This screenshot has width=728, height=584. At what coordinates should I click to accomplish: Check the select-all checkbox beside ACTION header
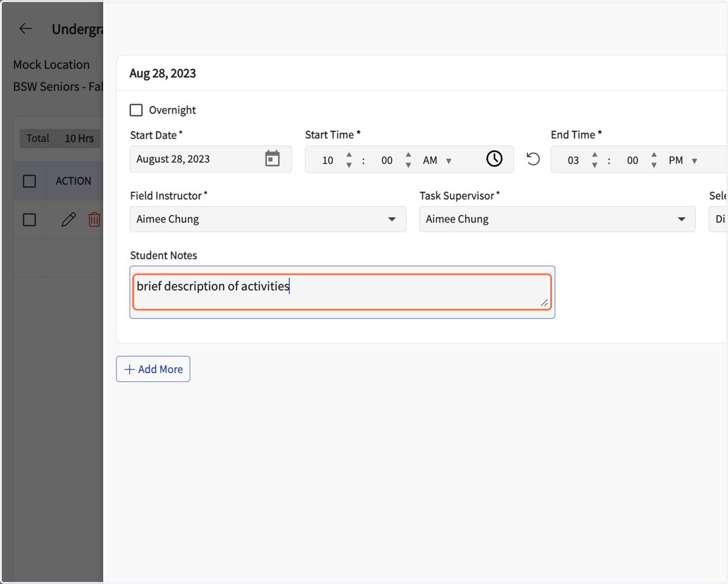[x=29, y=181]
